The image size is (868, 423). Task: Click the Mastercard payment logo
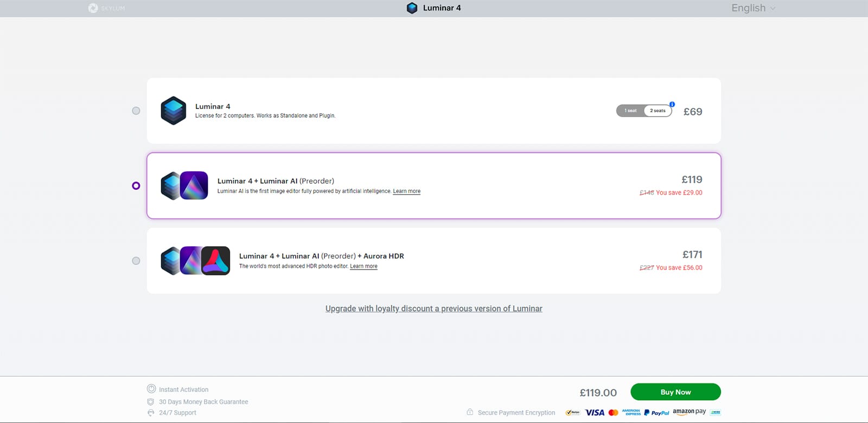pyautogui.click(x=614, y=413)
